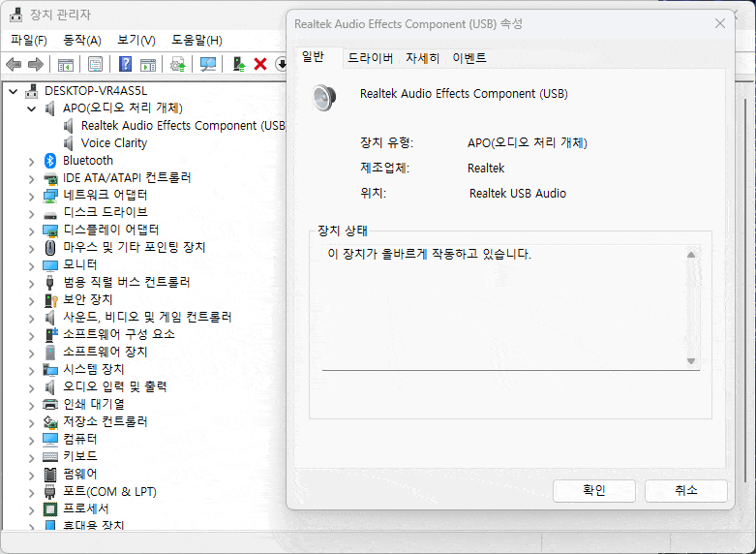The image size is (756, 554).
Task: Open the 동작(A) menu
Action: click(x=81, y=40)
